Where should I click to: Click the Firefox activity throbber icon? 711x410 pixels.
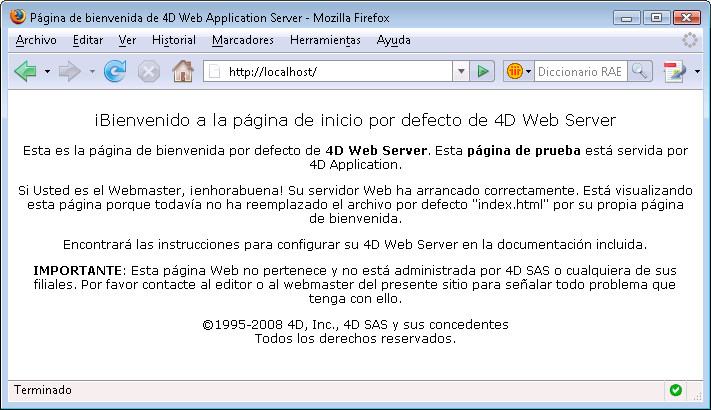click(690, 40)
